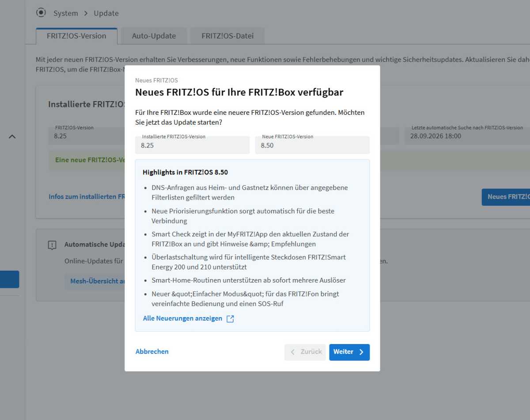Collapse sidebar section with up chevron

coord(12,137)
